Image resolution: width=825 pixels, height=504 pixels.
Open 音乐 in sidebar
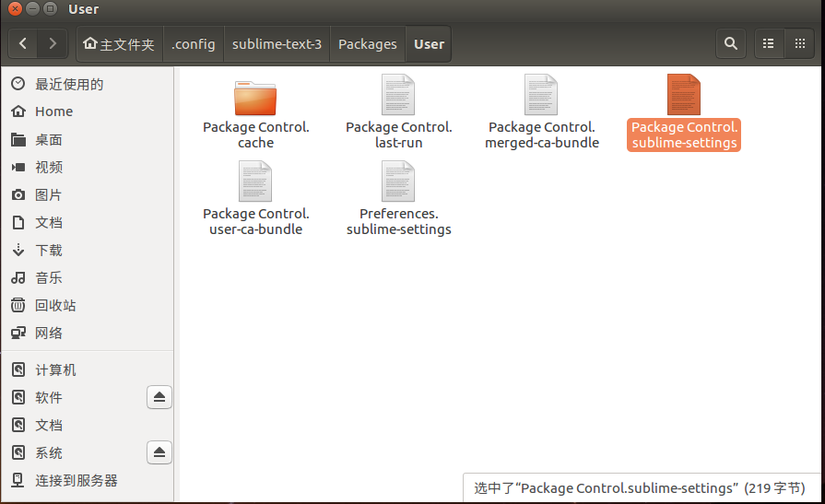point(87,277)
